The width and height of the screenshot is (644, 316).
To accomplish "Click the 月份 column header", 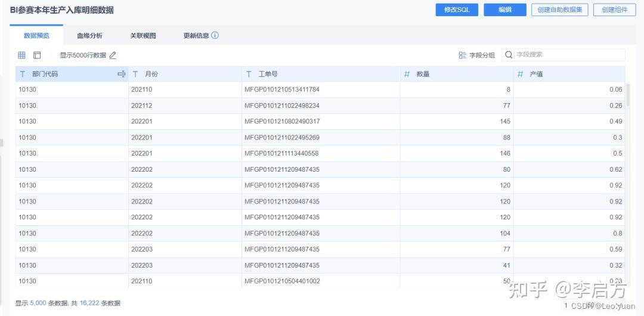I will pos(185,74).
